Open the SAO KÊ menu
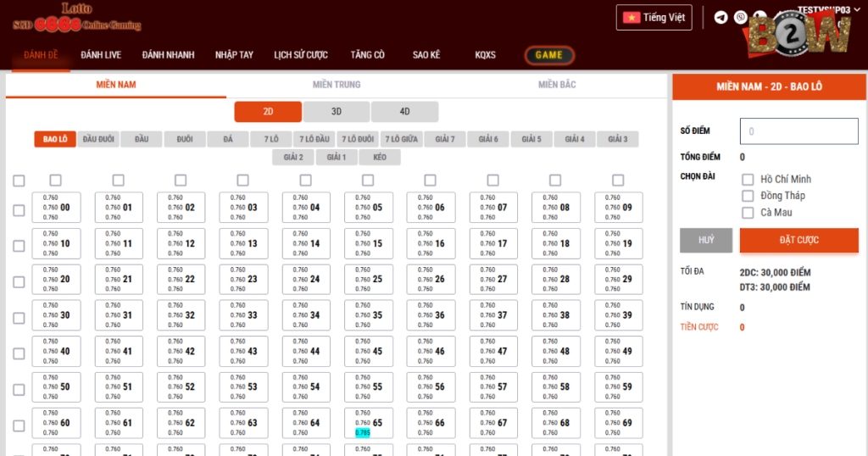The width and height of the screenshot is (868, 456). [x=426, y=55]
